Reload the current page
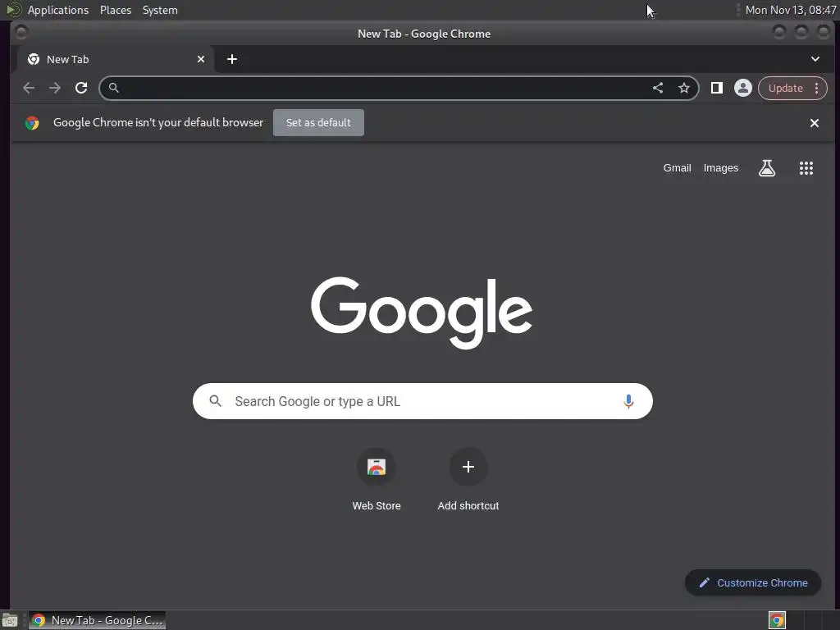The width and height of the screenshot is (840, 630). 81,88
